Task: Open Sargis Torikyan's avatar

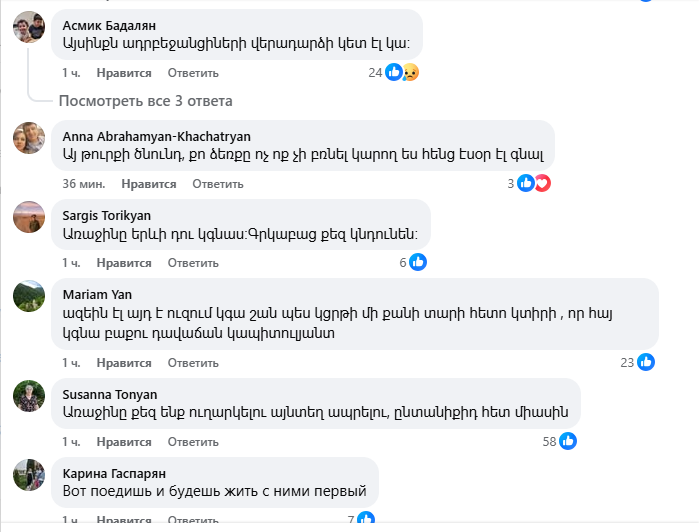Action: (28, 217)
